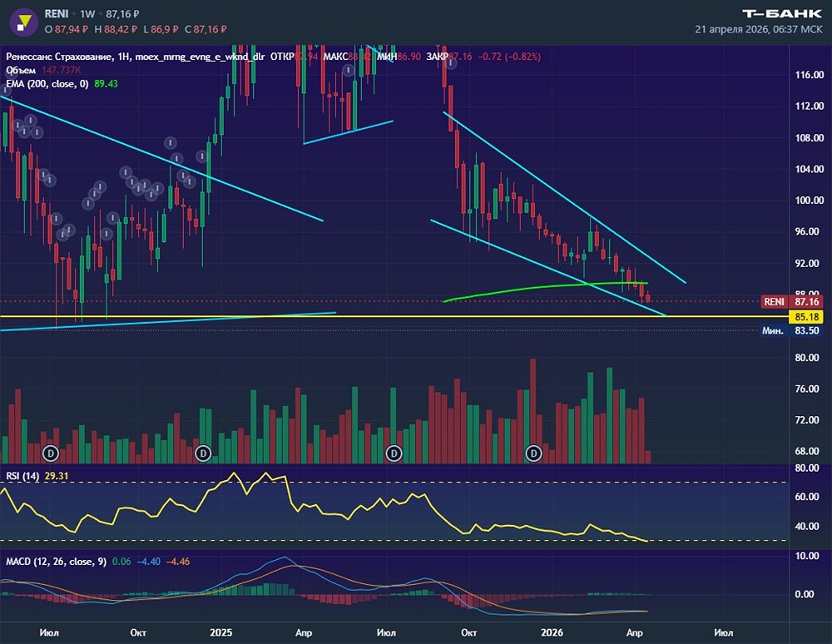Click the 2026 label on time axis
This screenshot has width=832, height=644.
552,632
